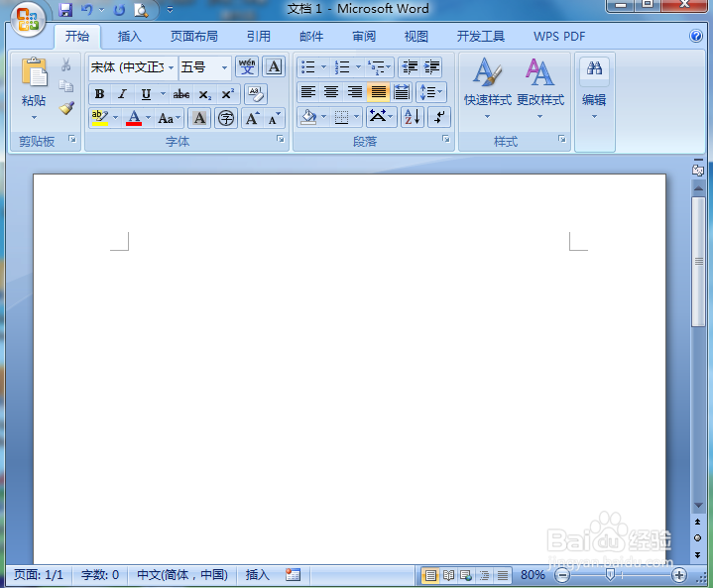Open the 页面布局 ribbon tab
713x588 pixels.
point(194,37)
